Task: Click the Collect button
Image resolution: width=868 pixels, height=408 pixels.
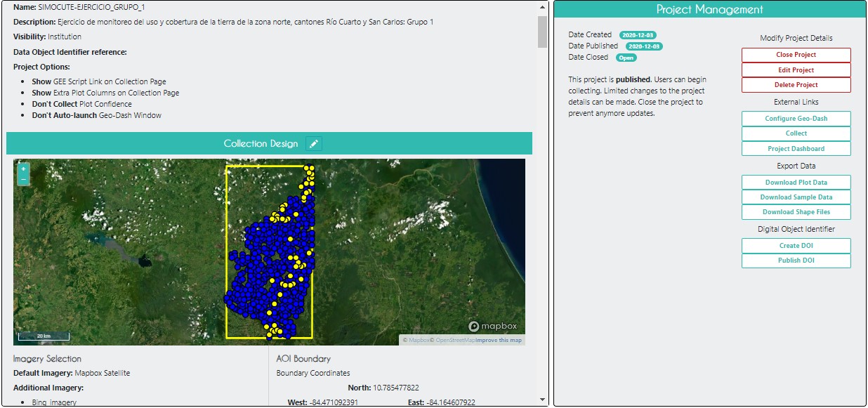Action: coord(796,133)
